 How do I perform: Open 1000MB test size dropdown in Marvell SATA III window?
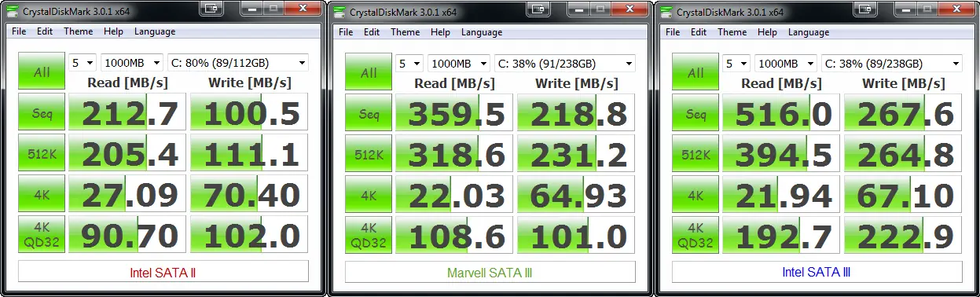click(459, 63)
